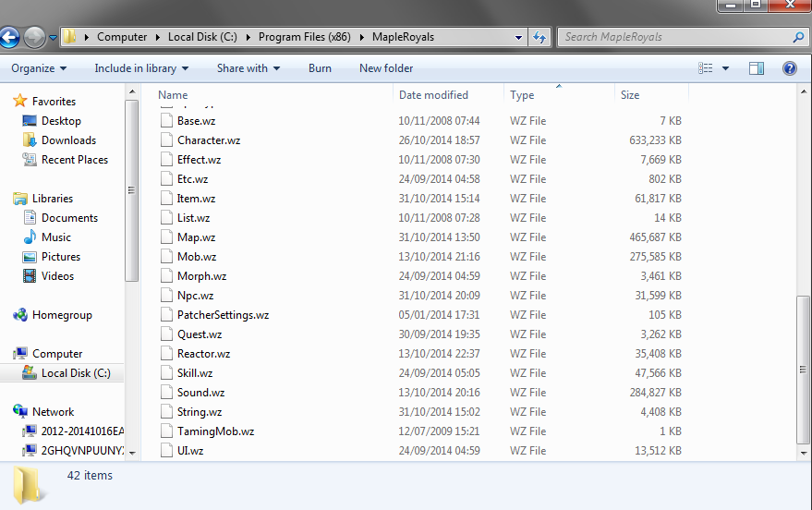This screenshot has height=510, width=812.
Task: Open the Organize menu
Action: pos(39,68)
